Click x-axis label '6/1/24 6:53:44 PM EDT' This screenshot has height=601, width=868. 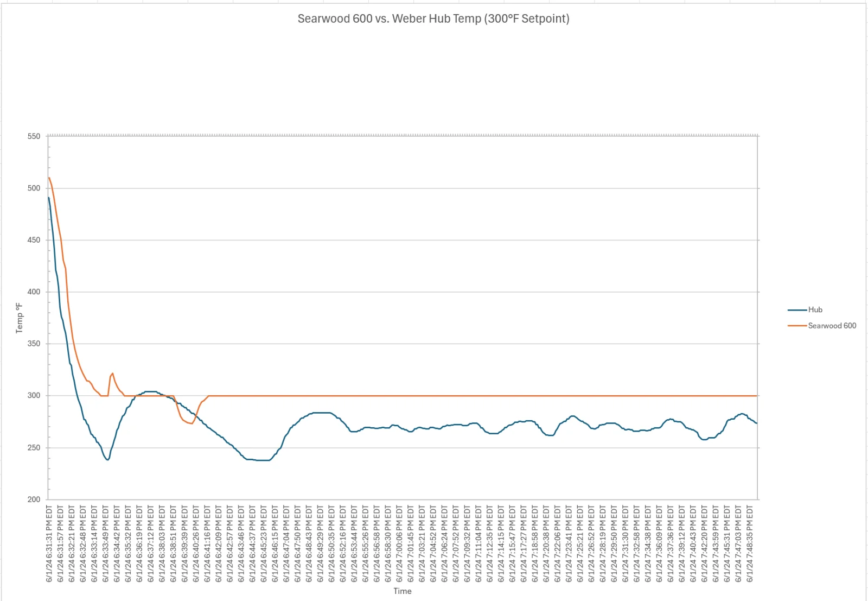(354, 544)
